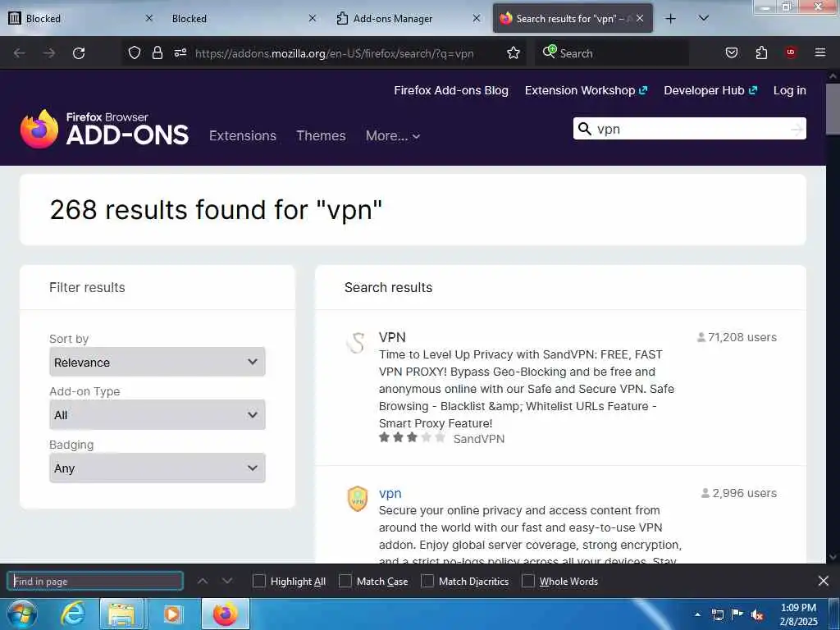Open the Badging Any dropdown
840x630 pixels.
point(157,468)
